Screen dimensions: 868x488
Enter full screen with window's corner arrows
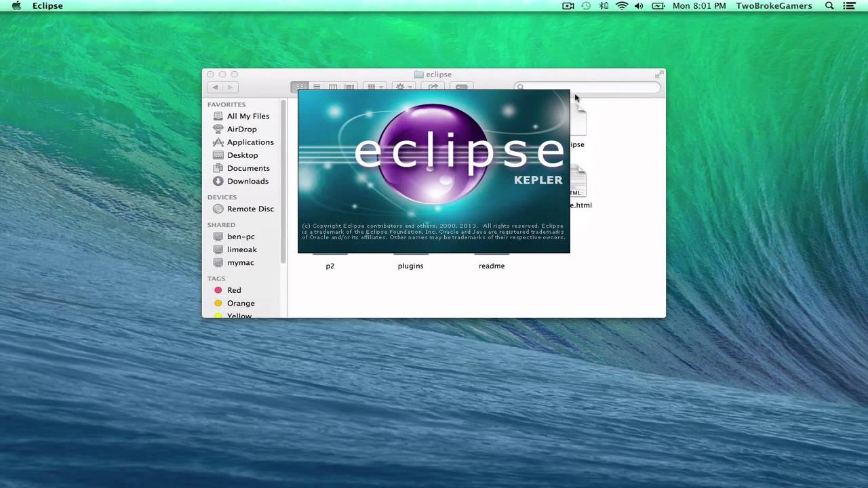(x=658, y=74)
